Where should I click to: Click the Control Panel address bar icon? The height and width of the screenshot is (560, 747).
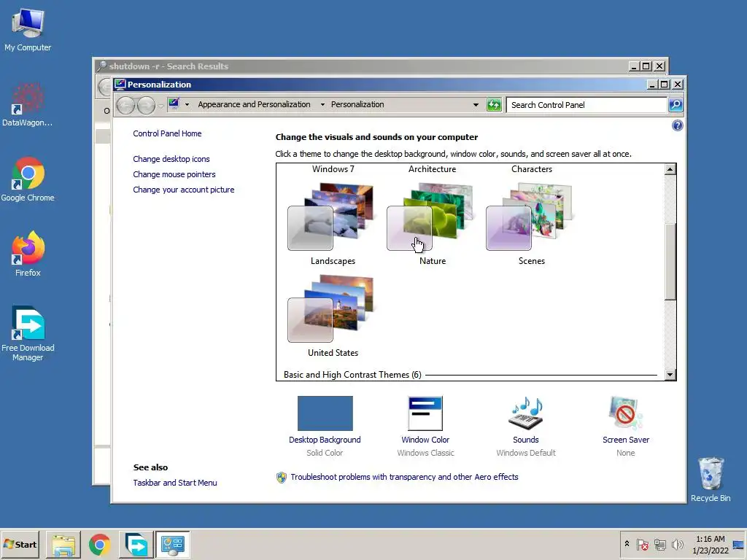coord(174,104)
